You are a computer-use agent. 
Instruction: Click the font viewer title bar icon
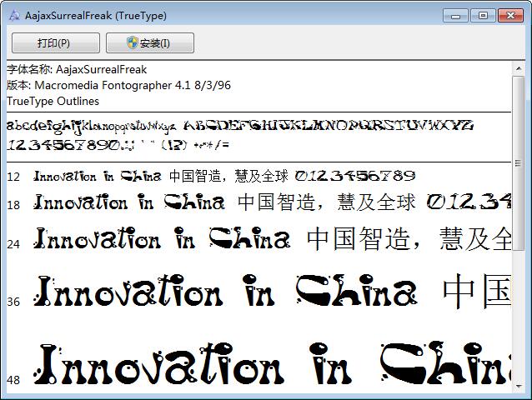click(14, 16)
